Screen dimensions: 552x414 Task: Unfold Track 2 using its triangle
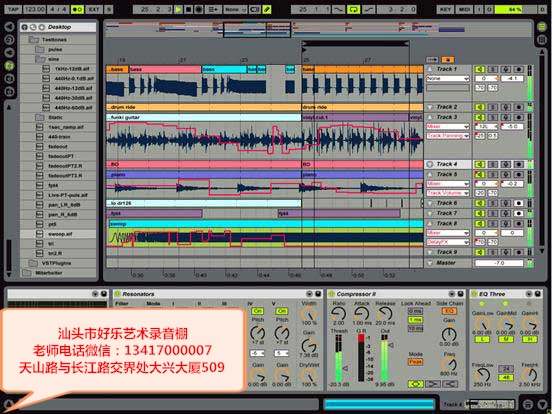tap(430, 107)
